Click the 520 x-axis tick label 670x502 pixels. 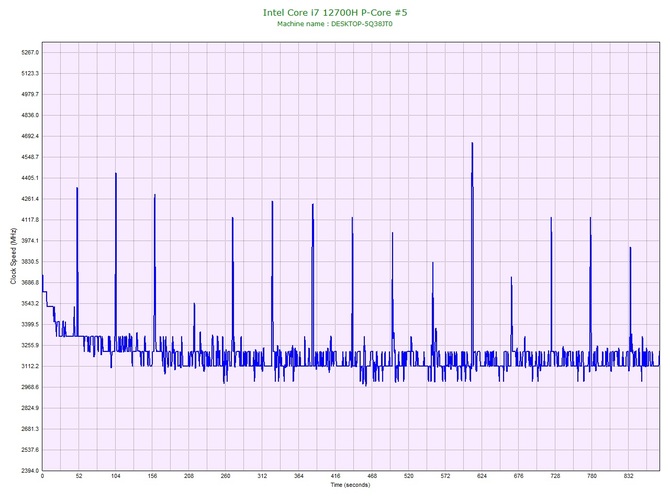[x=409, y=476]
